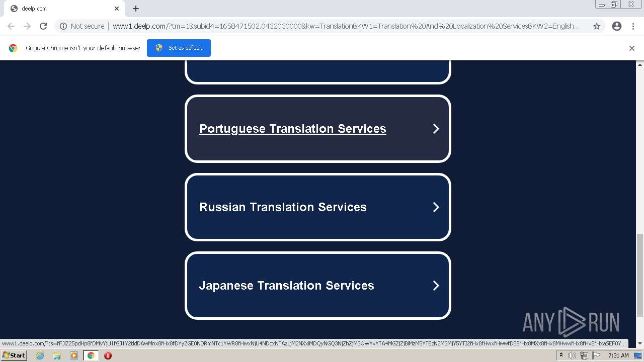Open the Not secure site info icon
The height and width of the screenshot is (362, 644).
(x=63, y=26)
